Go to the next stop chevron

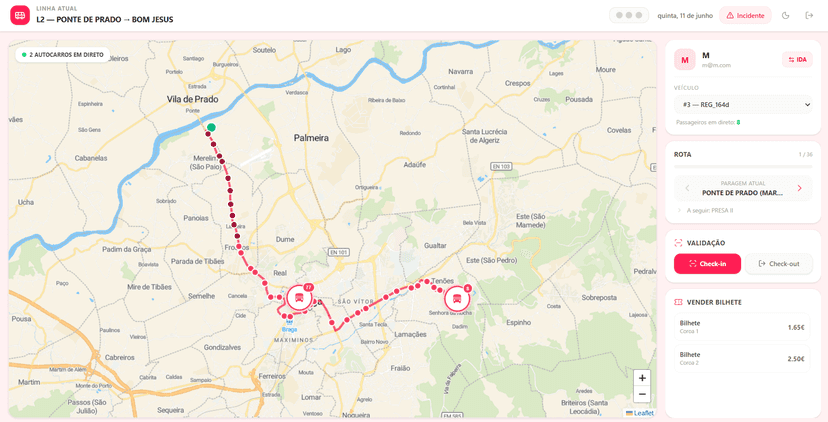(x=799, y=188)
